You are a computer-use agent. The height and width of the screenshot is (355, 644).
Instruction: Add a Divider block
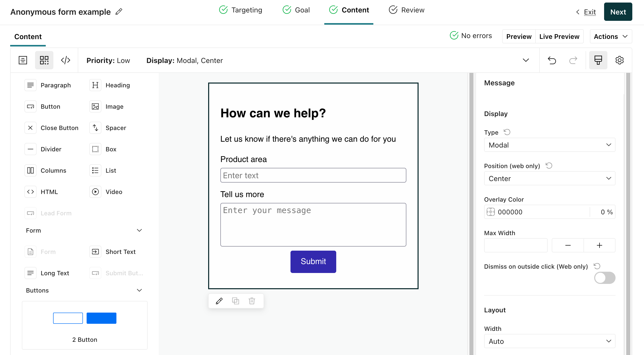click(43, 149)
